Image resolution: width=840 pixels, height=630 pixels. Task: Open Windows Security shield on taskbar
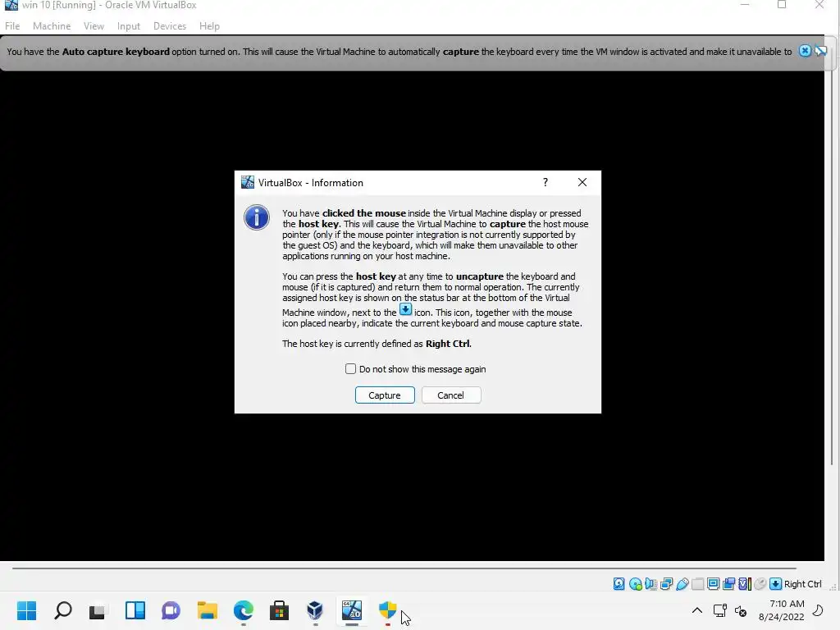click(387, 610)
